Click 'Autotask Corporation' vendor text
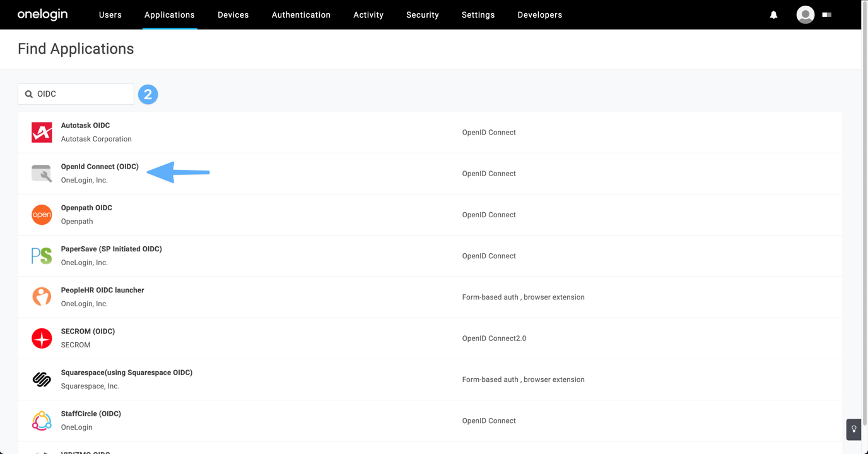 tap(97, 139)
